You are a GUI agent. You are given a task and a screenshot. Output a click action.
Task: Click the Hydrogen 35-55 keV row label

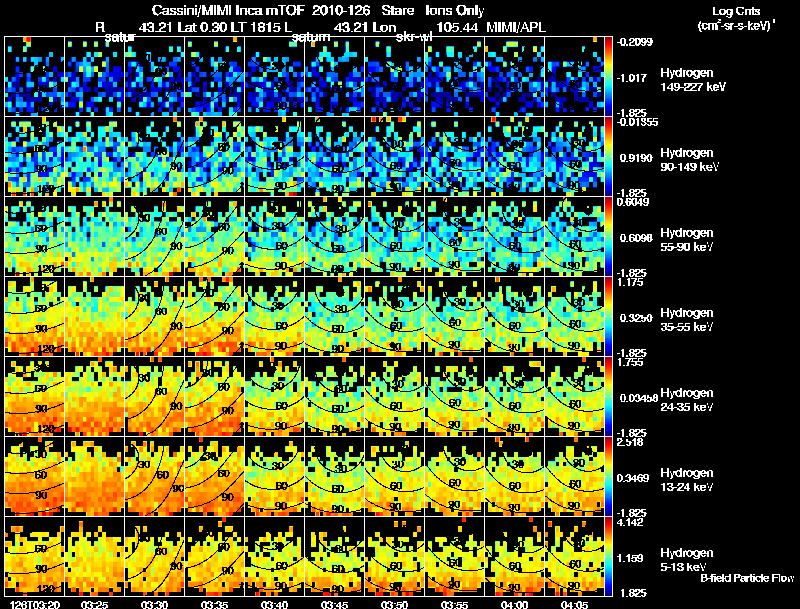tap(687, 320)
